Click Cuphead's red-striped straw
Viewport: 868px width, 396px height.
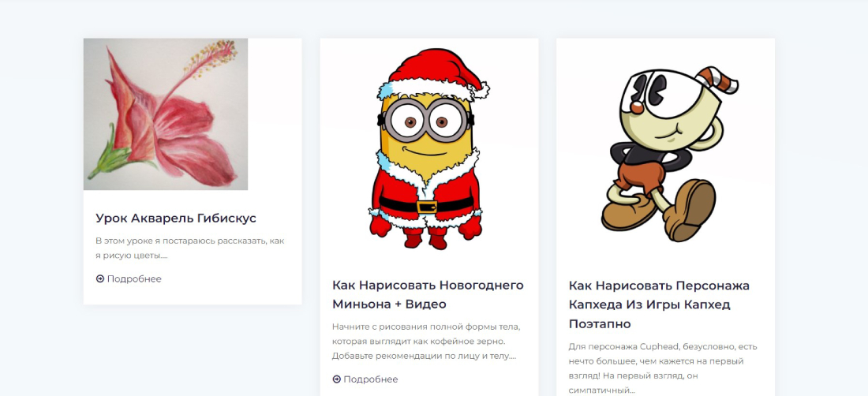(x=716, y=81)
